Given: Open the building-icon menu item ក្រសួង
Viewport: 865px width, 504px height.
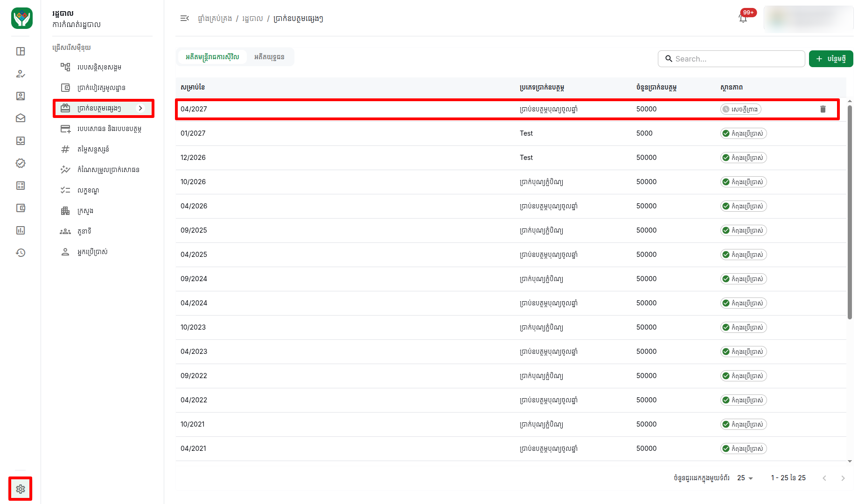Looking at the screenshot, I should (103, 211).
